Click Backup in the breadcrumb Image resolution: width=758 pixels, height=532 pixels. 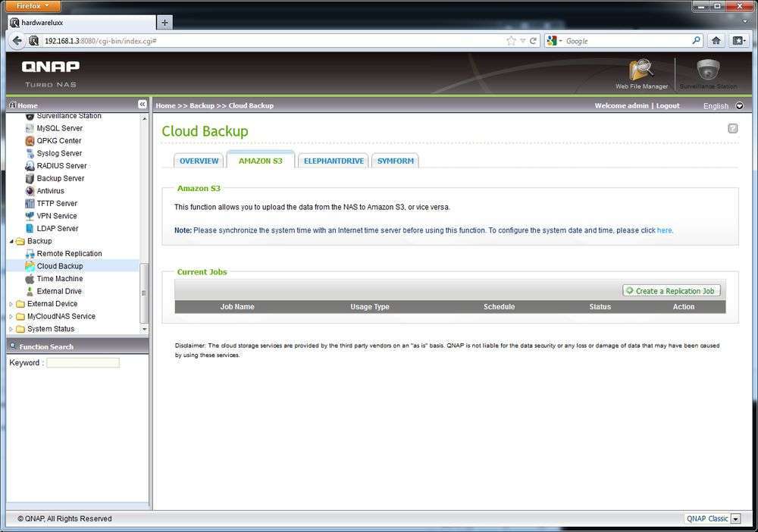(202, 106)
